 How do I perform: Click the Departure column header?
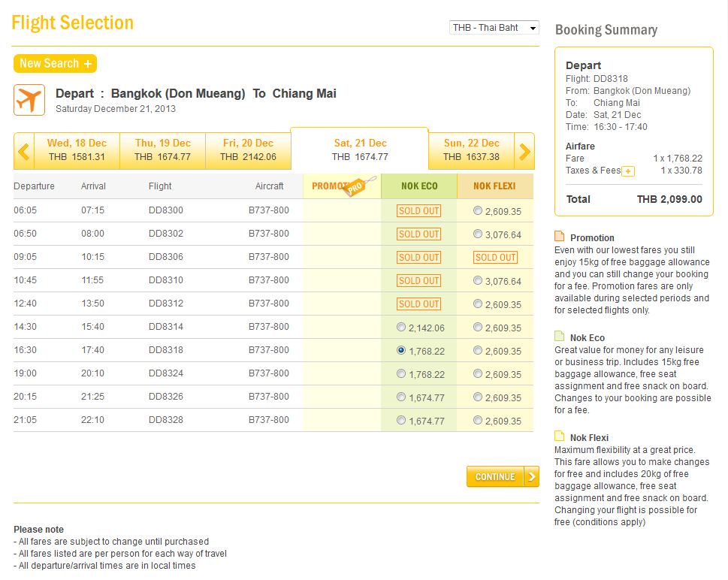[x=34, y=186]
